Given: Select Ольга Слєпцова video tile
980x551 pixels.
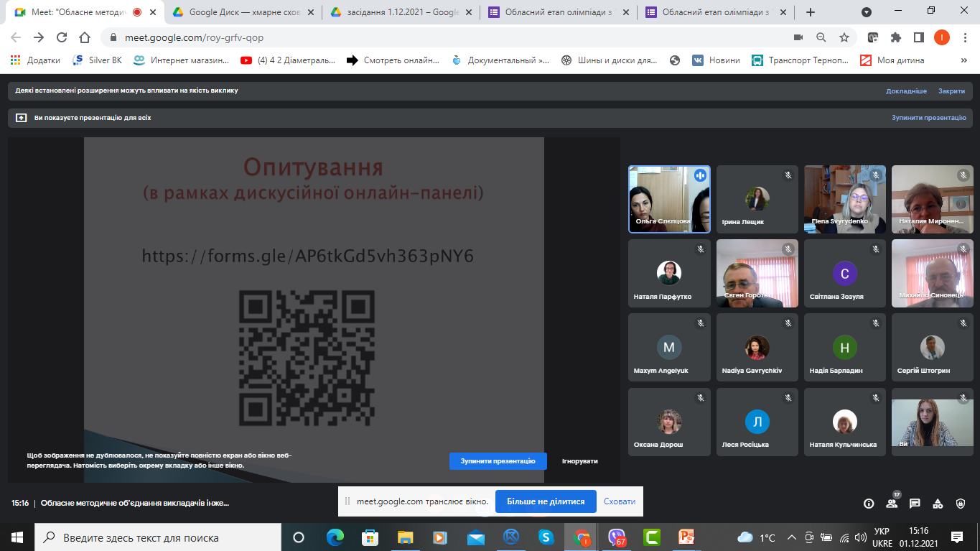Looking at the screenshot, I should pos(669,200).
